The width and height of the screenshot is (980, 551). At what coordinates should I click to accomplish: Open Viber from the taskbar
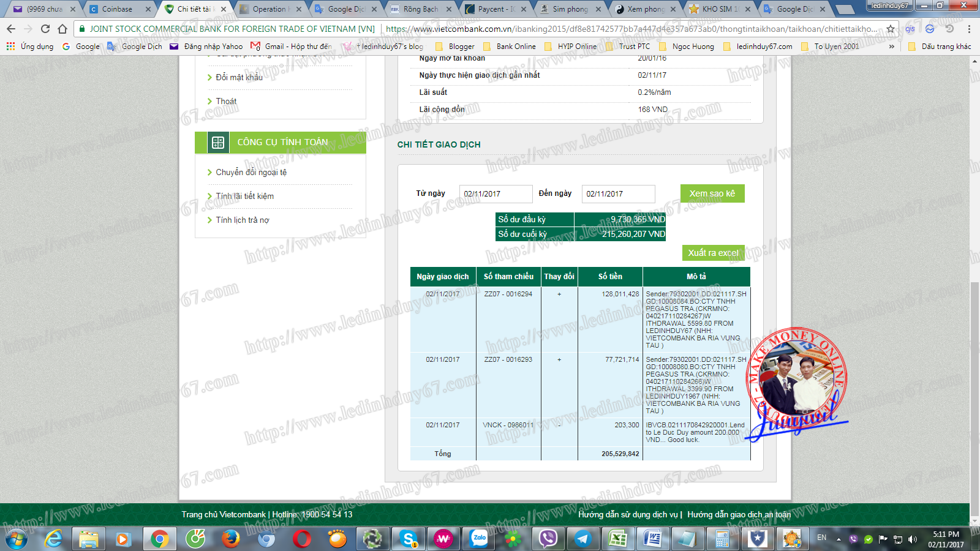coord(548,539)
